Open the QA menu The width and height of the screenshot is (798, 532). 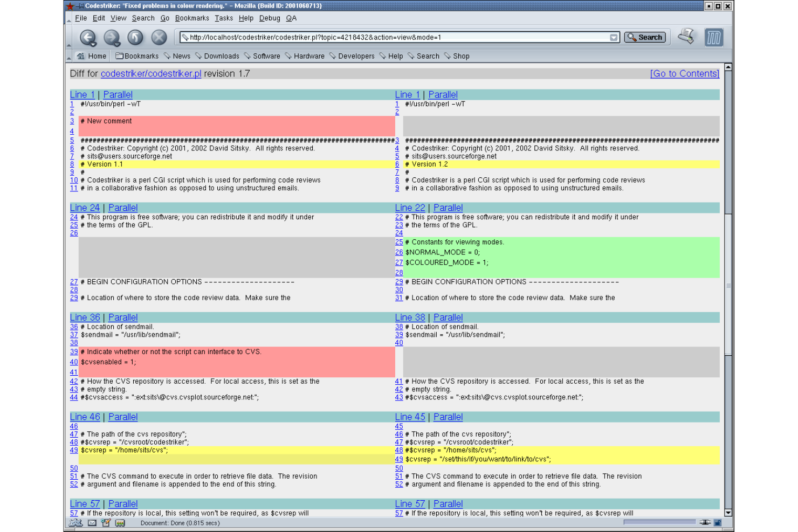coord(291,18)
